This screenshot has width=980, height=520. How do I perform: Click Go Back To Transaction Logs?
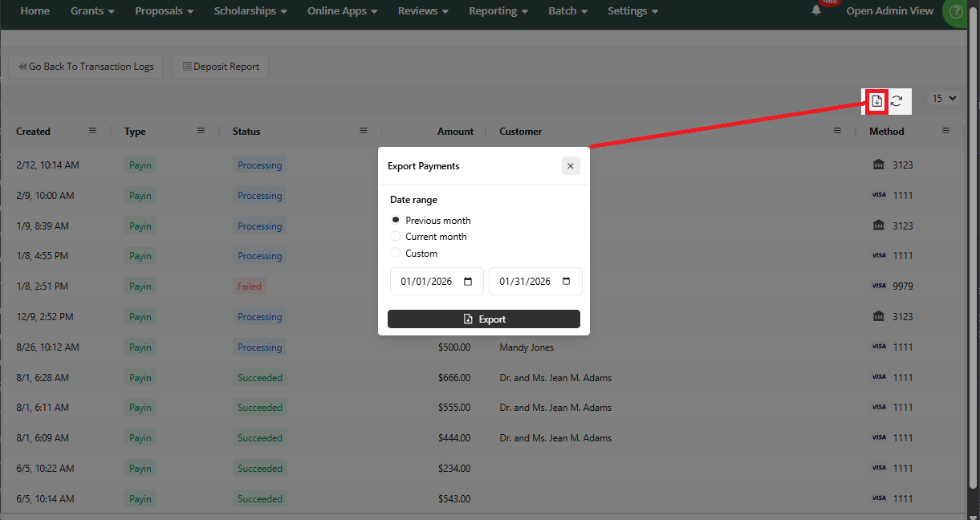pyautogui.click(x=86, y=67)
